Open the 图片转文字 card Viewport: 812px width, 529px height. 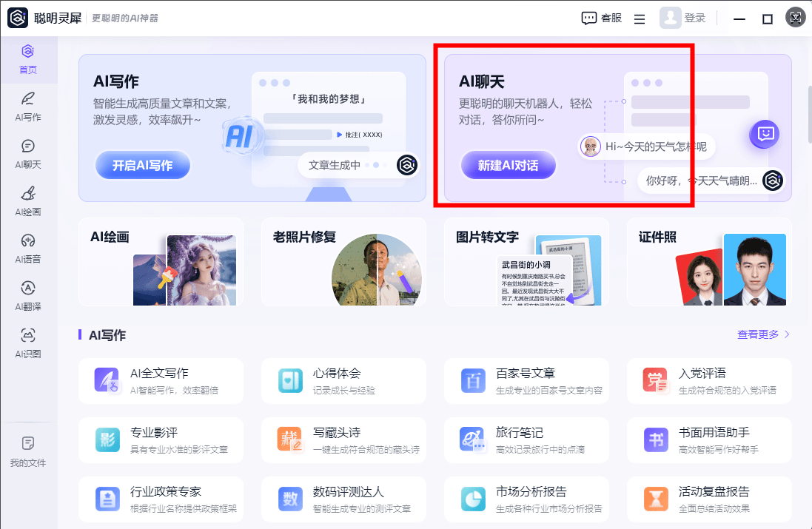526,261
